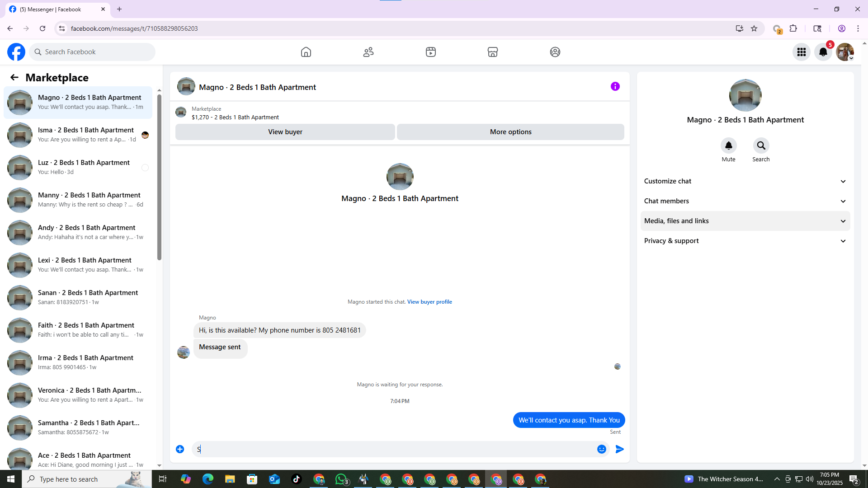The image size is (868, 488).
Task: Open the Facebook apps grid menu
Action: click(802, 52)
